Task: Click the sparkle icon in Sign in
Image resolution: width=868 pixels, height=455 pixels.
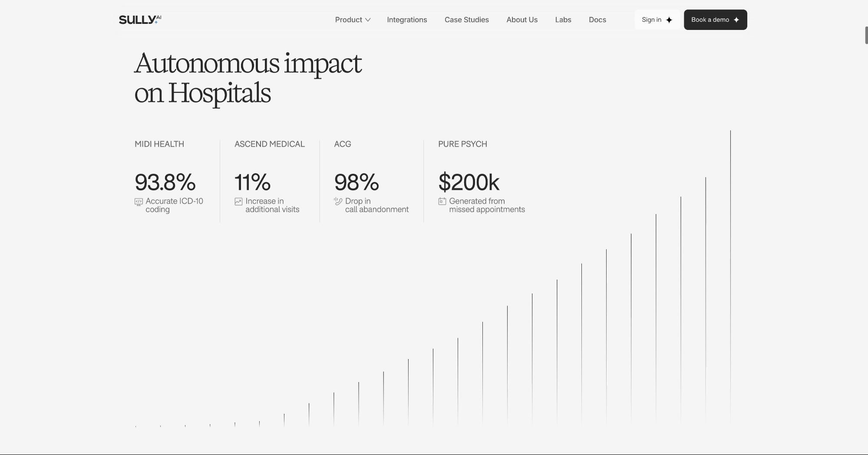Action: click(x=669, y=20)
